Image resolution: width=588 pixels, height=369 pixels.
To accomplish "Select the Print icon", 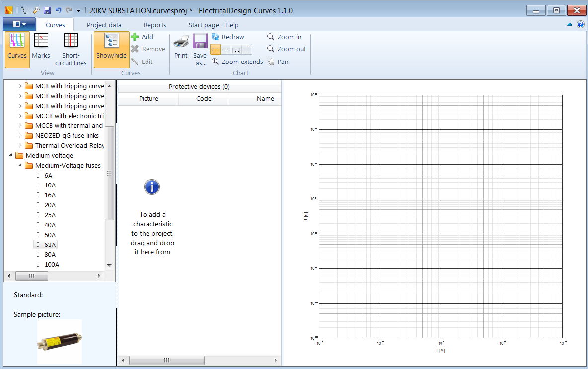I will point(181,47).
